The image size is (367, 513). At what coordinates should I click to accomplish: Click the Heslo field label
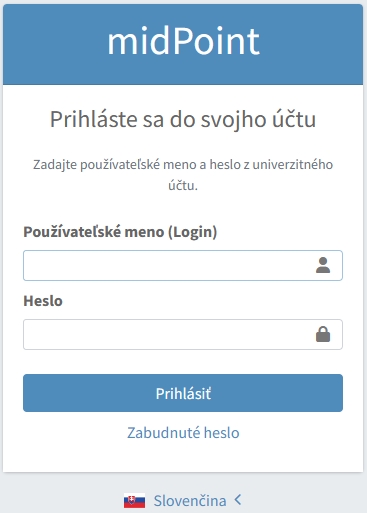click(43, 301)
